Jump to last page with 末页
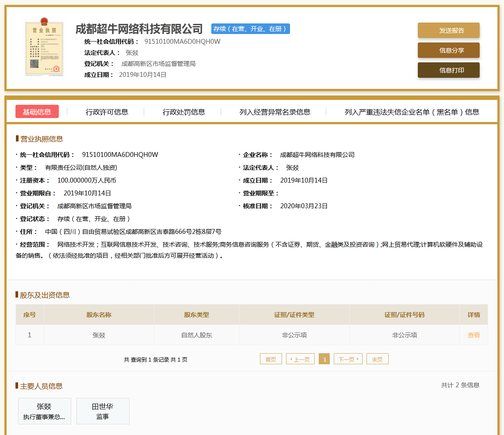This screenshot has height=435, width=504. [377, 359]
